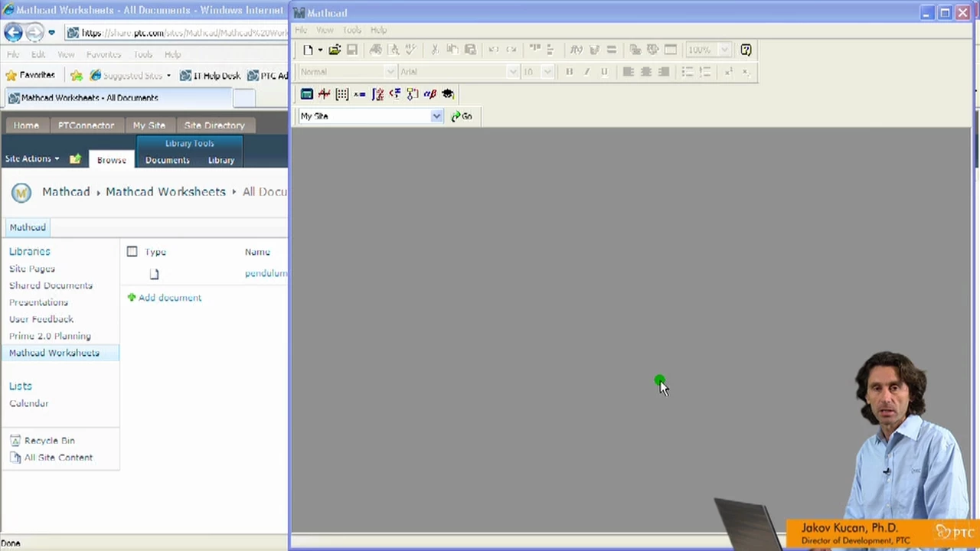Toggle the select-all documents checkbox
The image size is (980, 551).
point(132,251)
